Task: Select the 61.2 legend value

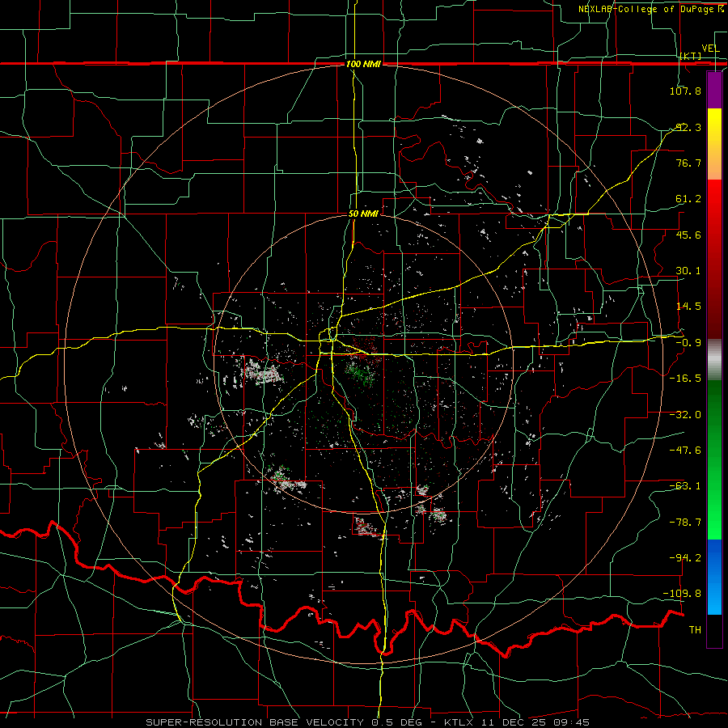Action: pos(688,199)
